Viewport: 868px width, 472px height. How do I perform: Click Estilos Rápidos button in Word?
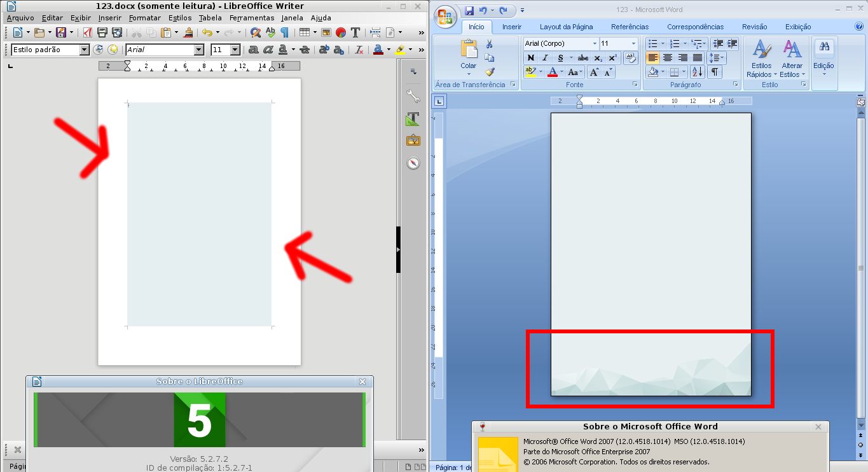[x=762, y=59]
